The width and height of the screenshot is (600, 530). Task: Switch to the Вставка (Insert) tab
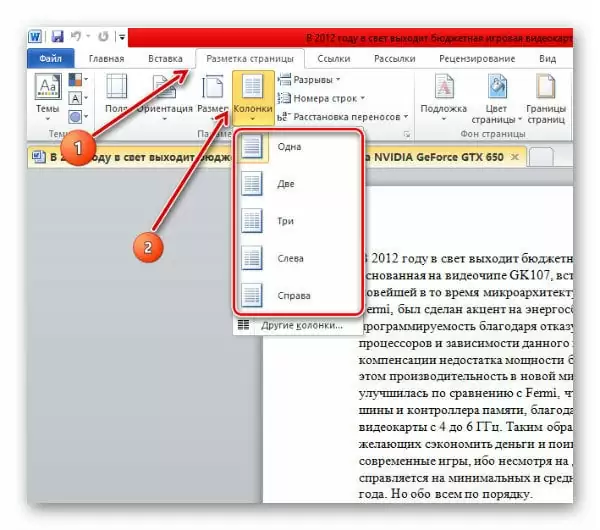tap(165, 59)
